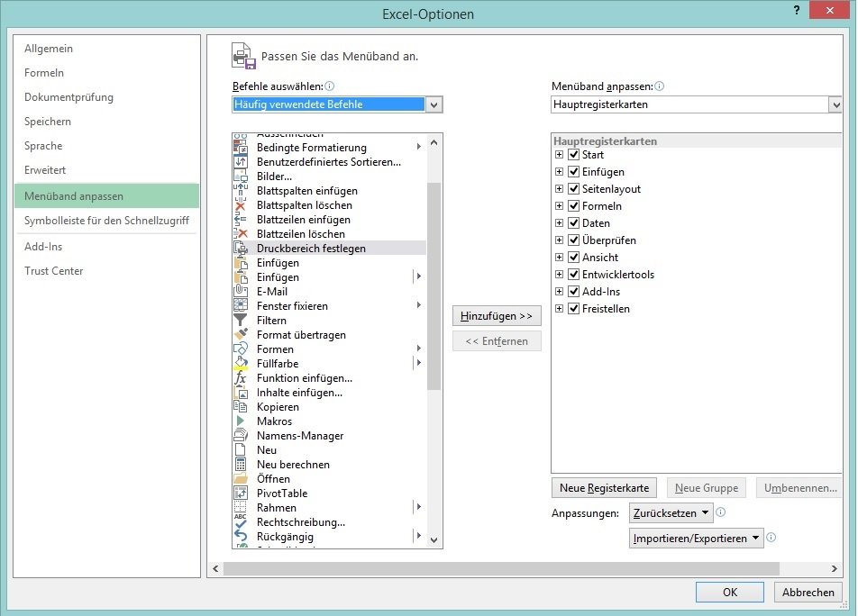
Task: Click the Namens-Manager icon
Action: 241,436
